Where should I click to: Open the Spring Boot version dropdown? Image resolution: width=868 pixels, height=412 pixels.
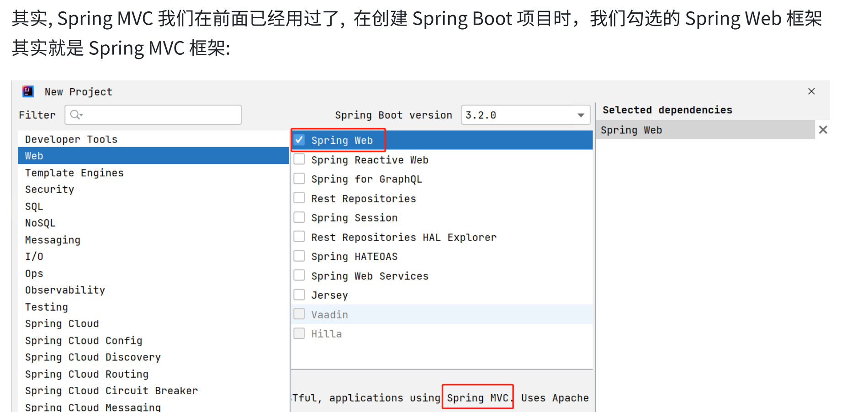click(x=581, y=115)
